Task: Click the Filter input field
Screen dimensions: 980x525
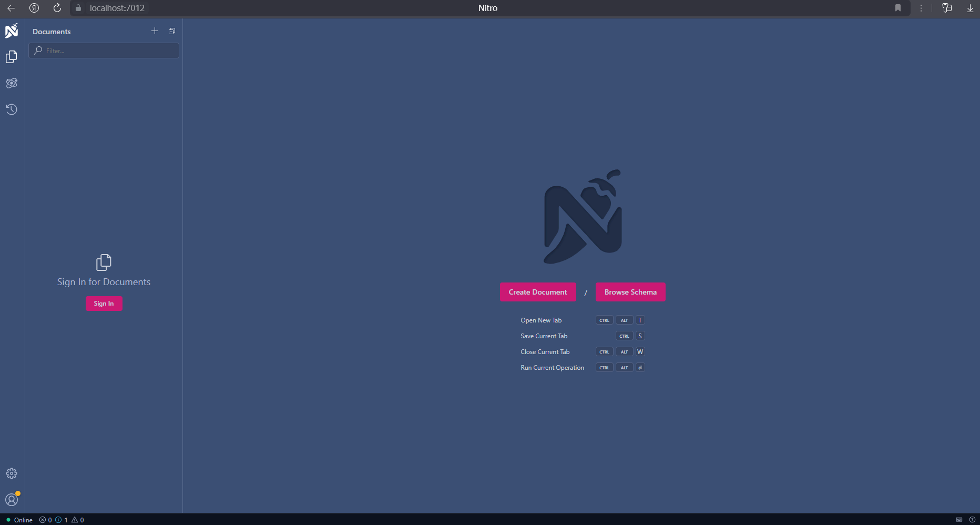Action: [104, 51]
